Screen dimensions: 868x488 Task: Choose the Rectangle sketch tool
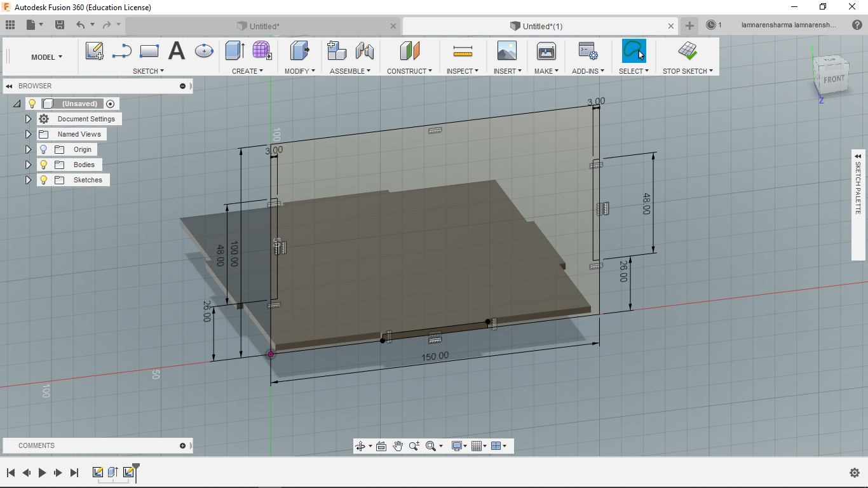point(149,51)
